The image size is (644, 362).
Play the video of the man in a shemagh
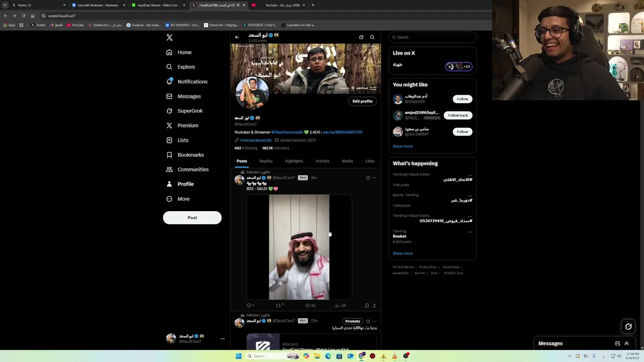coord(299,247)
